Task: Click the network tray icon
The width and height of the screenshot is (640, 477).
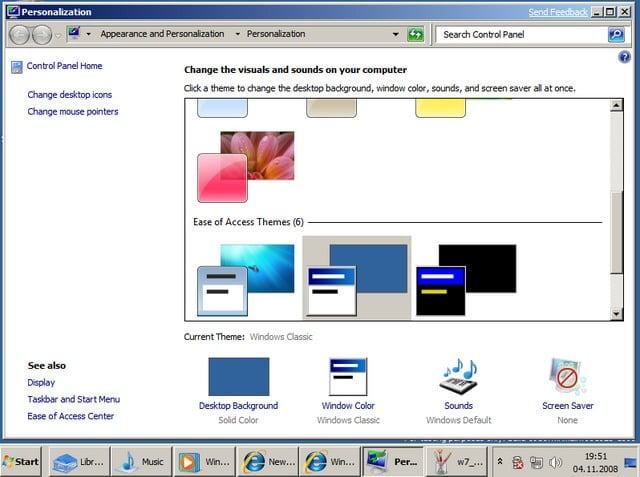Action: (536, 462)
